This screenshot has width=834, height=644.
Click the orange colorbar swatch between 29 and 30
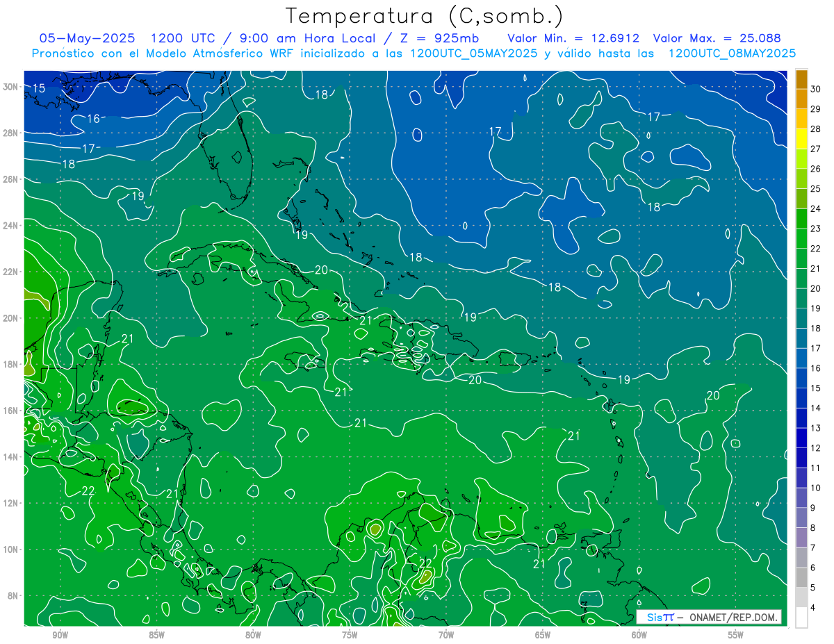click(x=801, y=99)
